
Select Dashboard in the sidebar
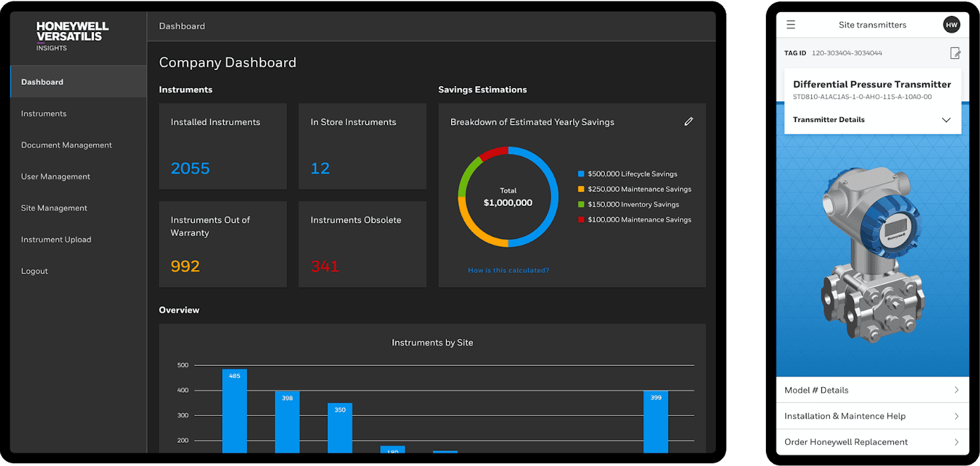[x=79, y=82]
